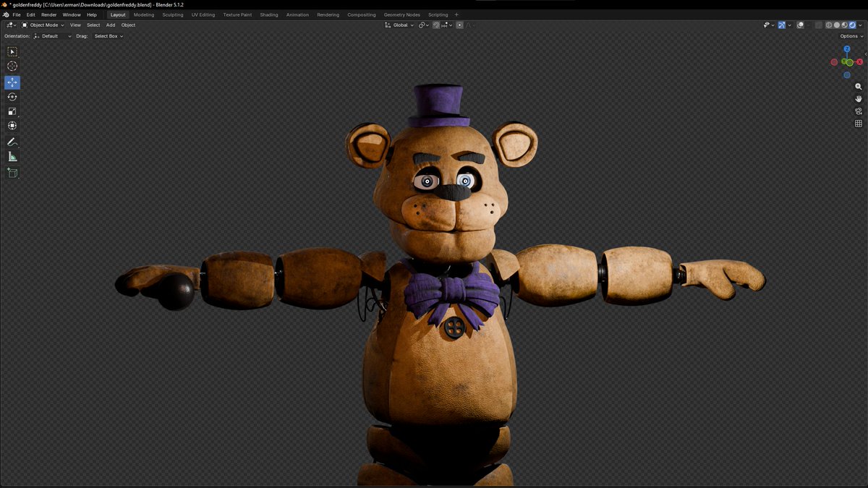Toggle viewport overlays
The width and height of the screenshot is (868, 488).
(x=800, y=25)
